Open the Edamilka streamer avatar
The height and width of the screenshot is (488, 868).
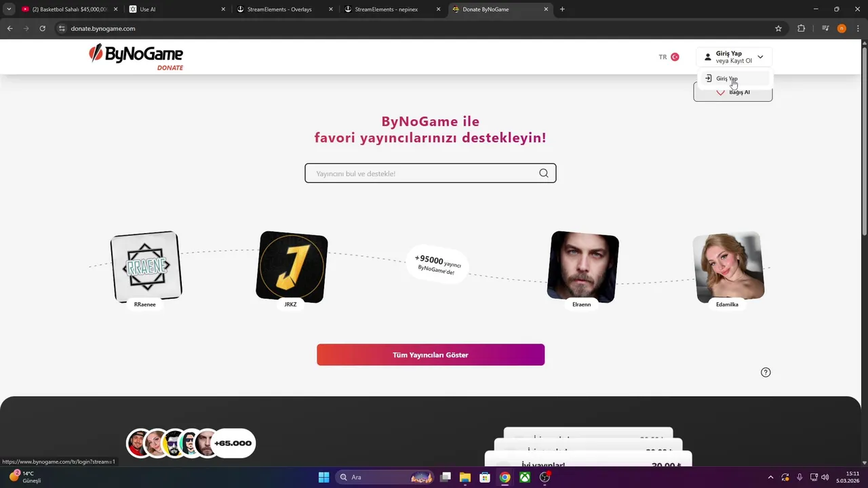tap(729, 266)
